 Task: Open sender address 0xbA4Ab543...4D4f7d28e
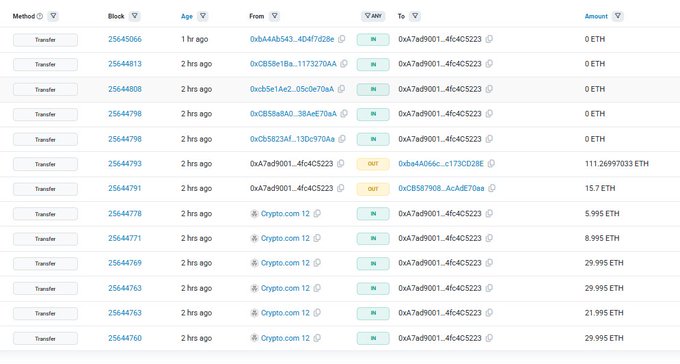pyautogui.click(x=292, y=39)
